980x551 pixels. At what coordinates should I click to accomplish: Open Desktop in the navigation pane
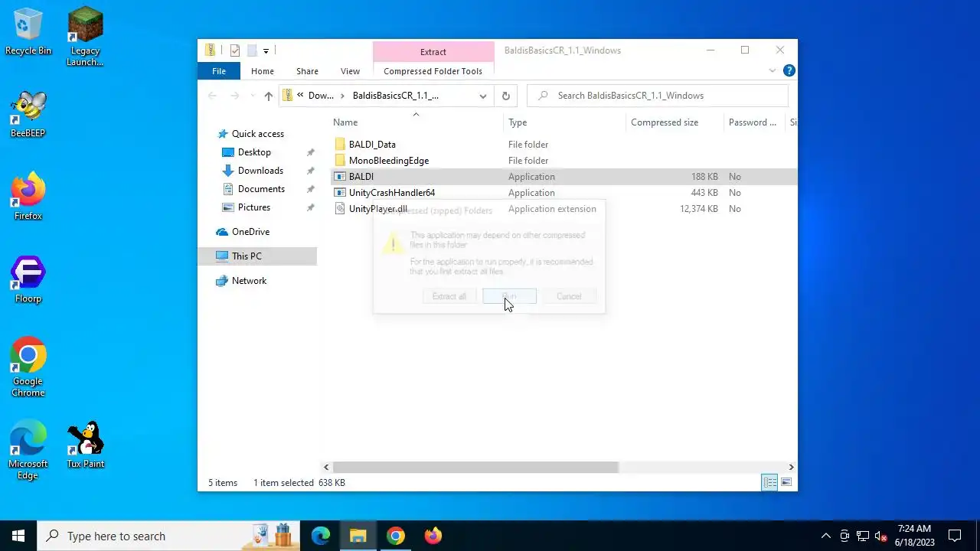coord(254,152)
